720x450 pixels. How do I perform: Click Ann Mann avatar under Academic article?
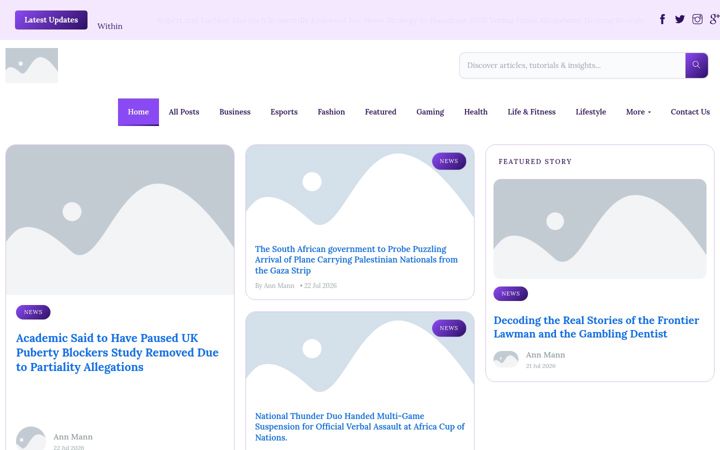click(x=31, y=439)
